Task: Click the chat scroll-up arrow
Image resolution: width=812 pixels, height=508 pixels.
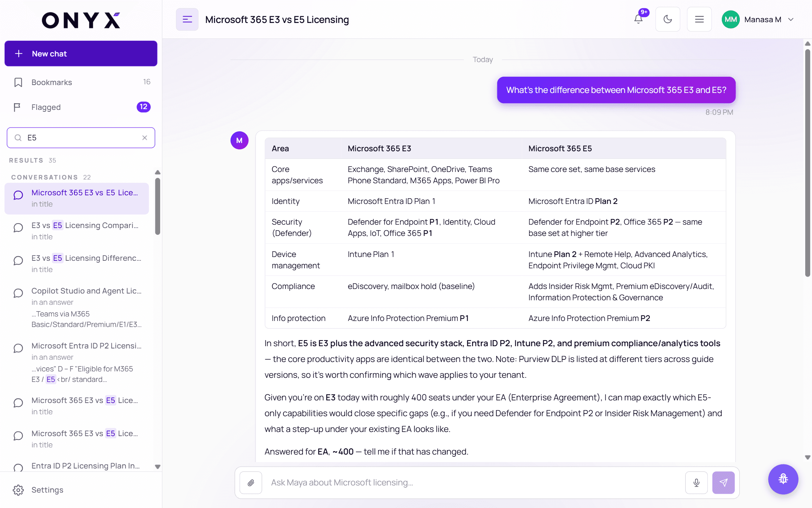Action: pyautogui.click(x=807, y=44)
